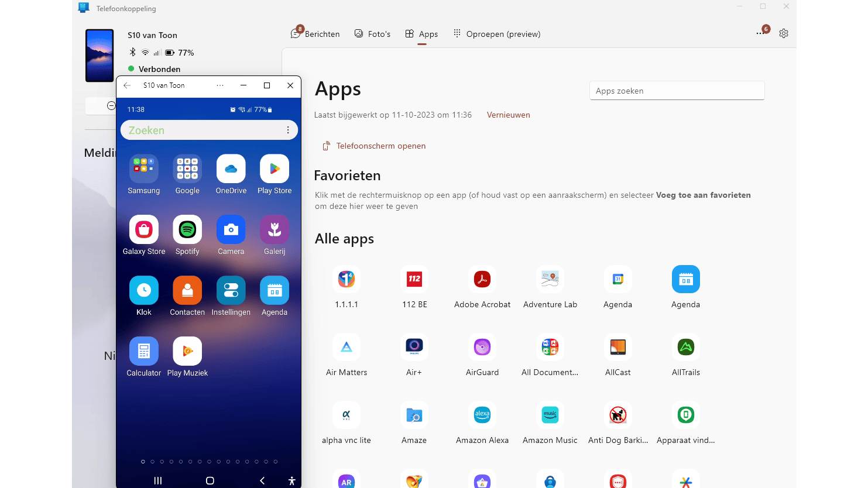The width and height of the screenshot is (868, 488).
Task: Open AirGuard from the app list
Action: [x=482, y=348]
